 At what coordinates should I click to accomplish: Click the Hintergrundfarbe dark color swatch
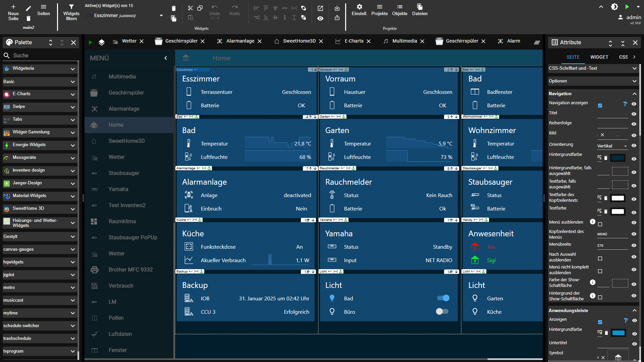click(618, 158)
